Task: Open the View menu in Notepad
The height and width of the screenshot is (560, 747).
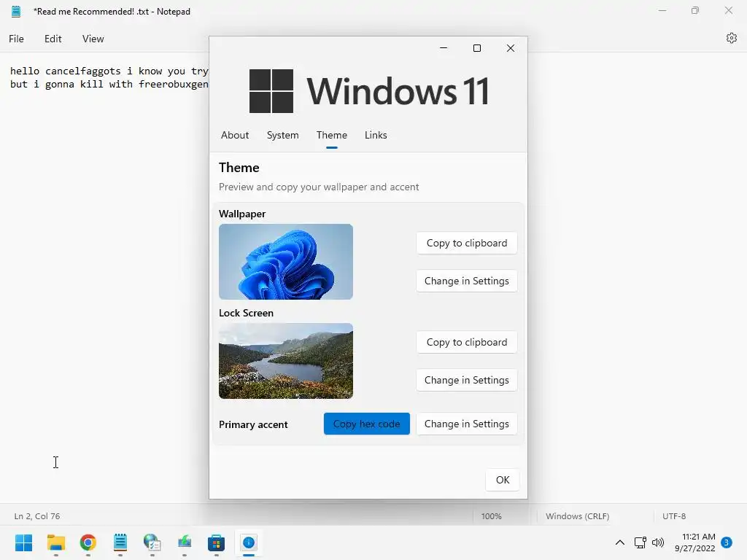Action: [93, 39]
